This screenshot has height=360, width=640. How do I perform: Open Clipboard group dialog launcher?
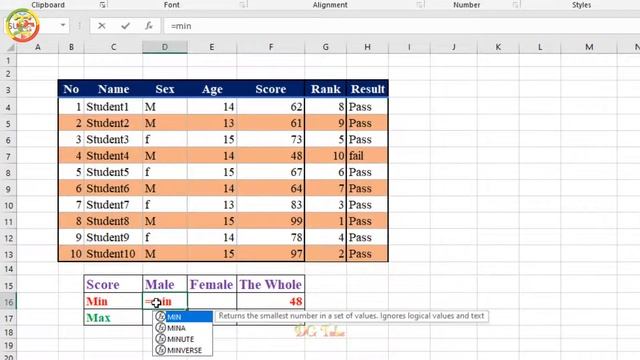point(102,5)
